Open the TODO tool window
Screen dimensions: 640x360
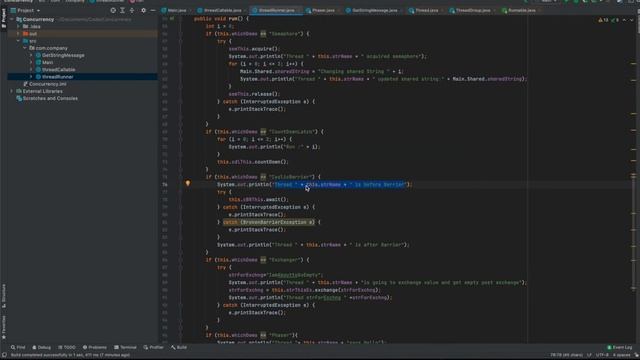click(x=67, y=347)
